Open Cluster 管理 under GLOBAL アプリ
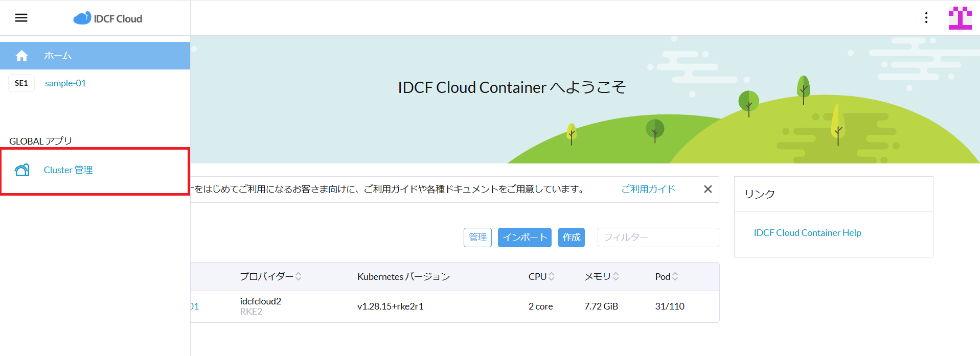 point(95,170)
